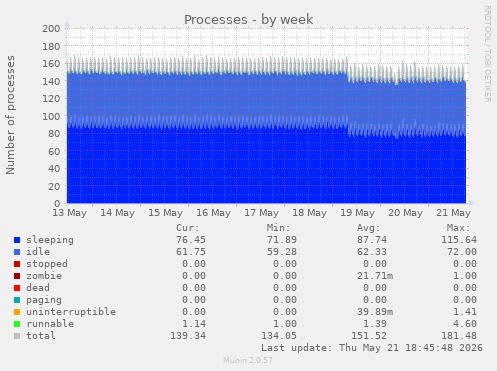Click total minimum value 134.05

(x=279, y=336)
